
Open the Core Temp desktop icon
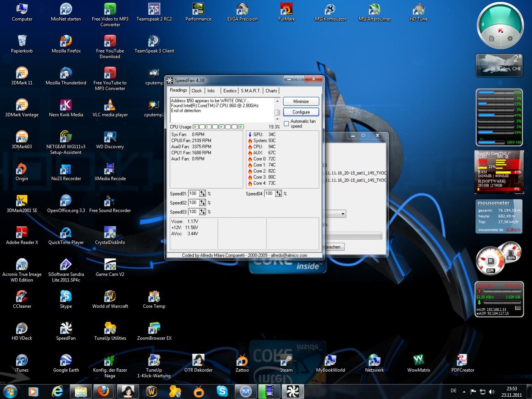point(154,297)
